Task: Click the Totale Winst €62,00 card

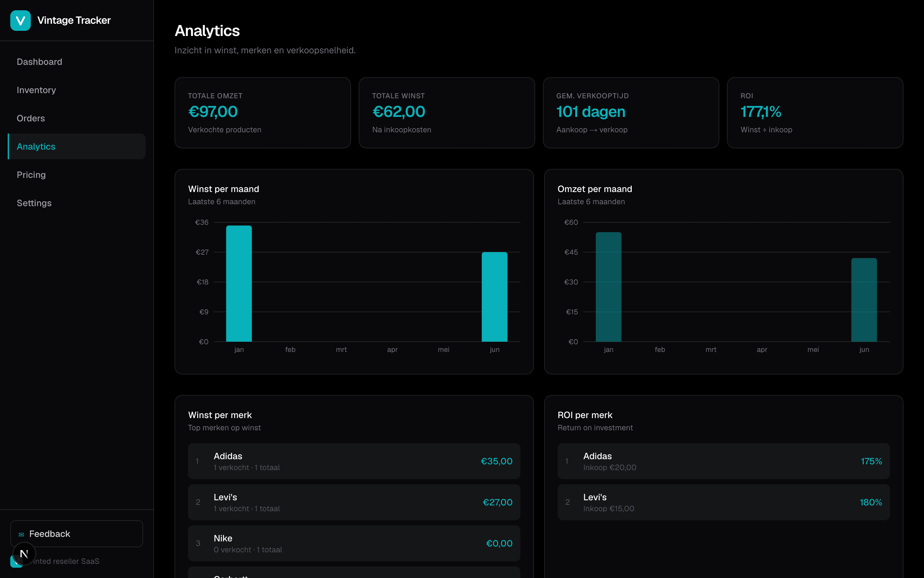Action: coord(447,113)
